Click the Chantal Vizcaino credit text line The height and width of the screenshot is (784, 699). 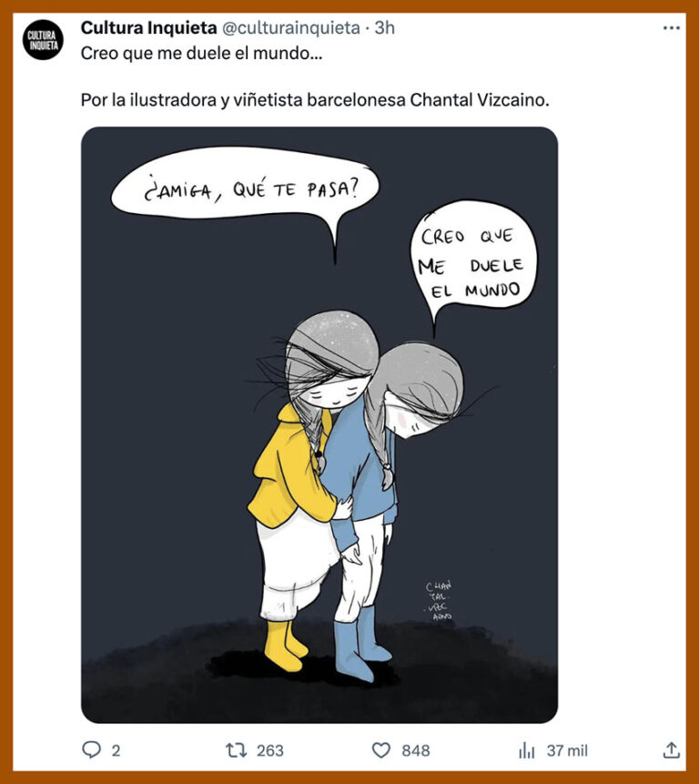coord(315,100)
